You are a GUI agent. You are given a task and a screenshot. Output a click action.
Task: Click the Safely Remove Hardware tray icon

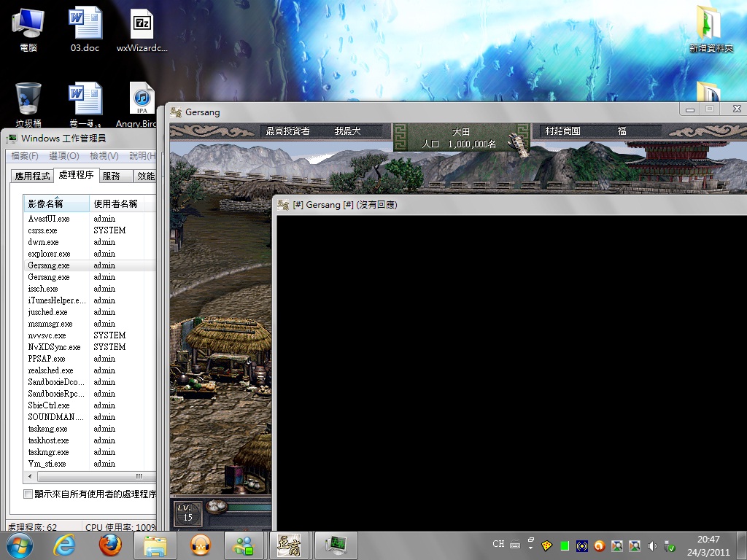(x=670, y=545)
